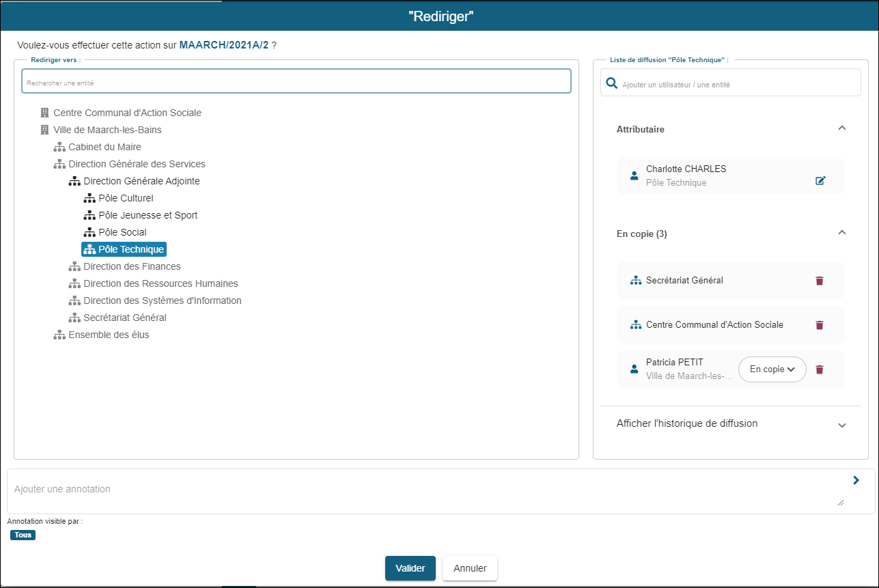Click the building icon beside Ville de Maarch-les-Bains
This screenshot has width=879, height=588.
[45, 130]
